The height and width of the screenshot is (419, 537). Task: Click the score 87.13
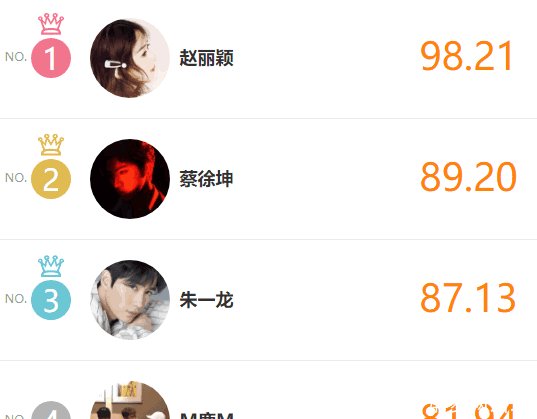coord(468,298)
